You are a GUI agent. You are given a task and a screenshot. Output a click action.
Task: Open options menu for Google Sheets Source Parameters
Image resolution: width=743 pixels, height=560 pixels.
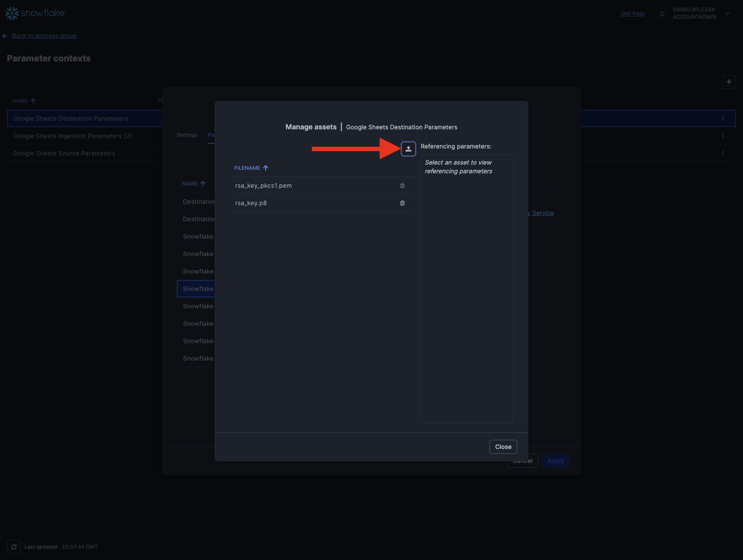(723, 153)
